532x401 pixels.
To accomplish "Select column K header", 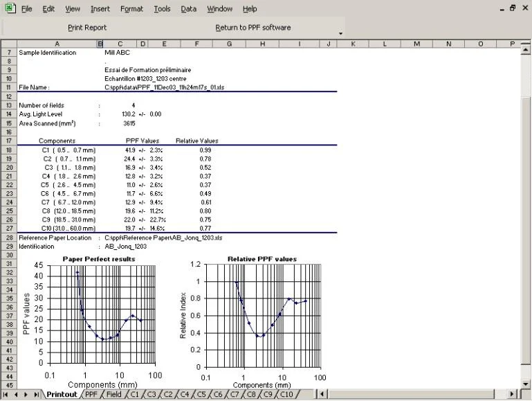I will point(353,44).
